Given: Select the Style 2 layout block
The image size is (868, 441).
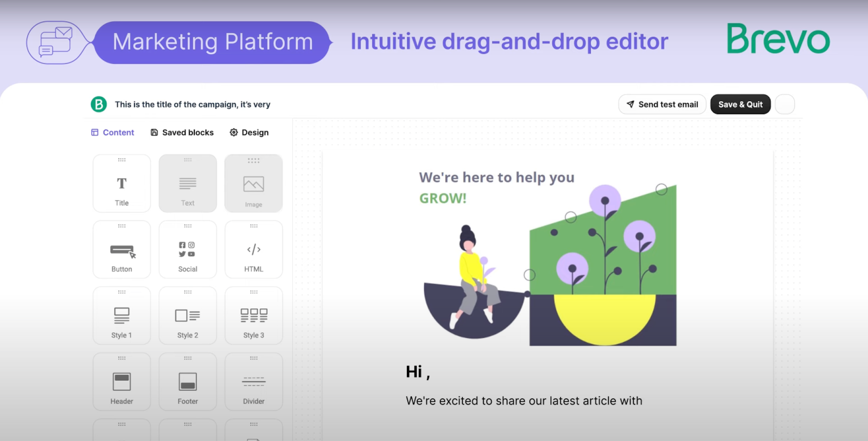Looking at the screenshot, I should [188, 316].
